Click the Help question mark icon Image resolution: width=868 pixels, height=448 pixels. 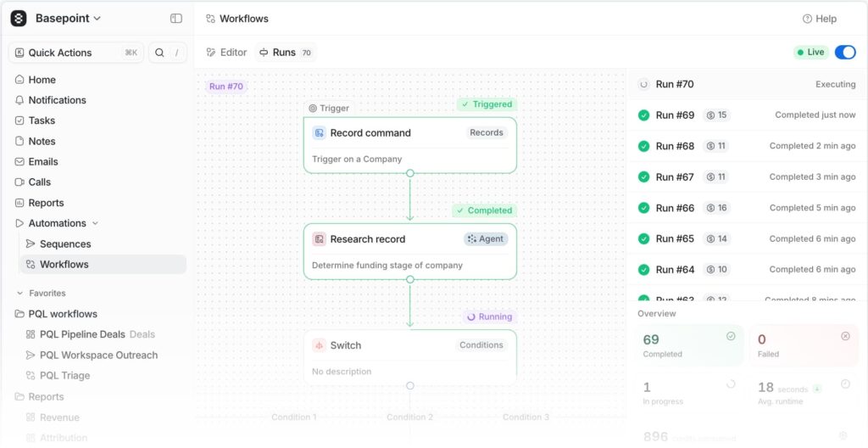807,19
